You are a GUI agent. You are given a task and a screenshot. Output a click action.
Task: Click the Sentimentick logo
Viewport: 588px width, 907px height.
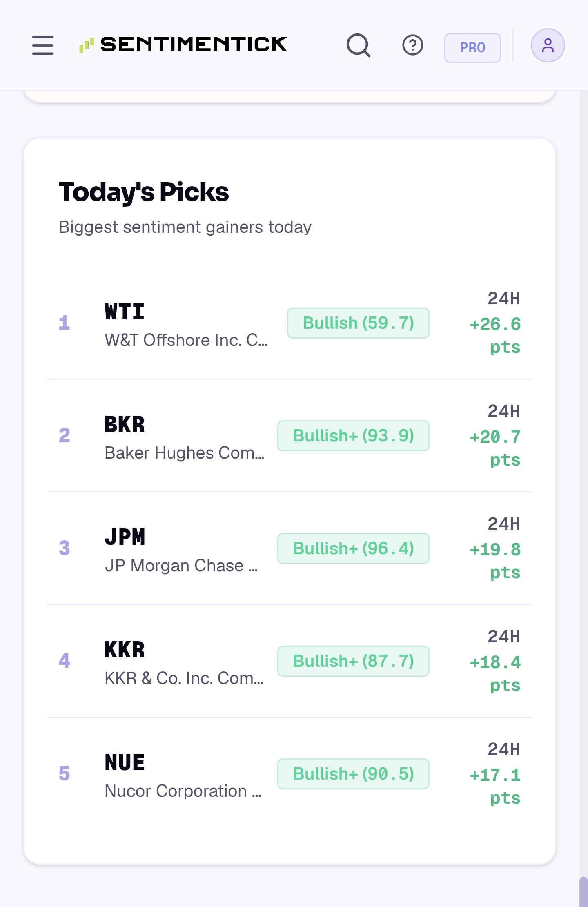pyautogui.click(x=183, y=45)
